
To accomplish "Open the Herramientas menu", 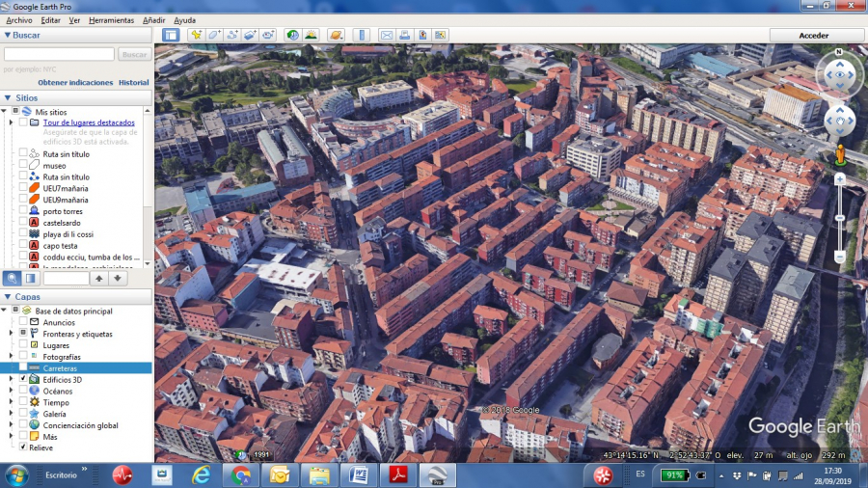I will click(x=111, y=20).
